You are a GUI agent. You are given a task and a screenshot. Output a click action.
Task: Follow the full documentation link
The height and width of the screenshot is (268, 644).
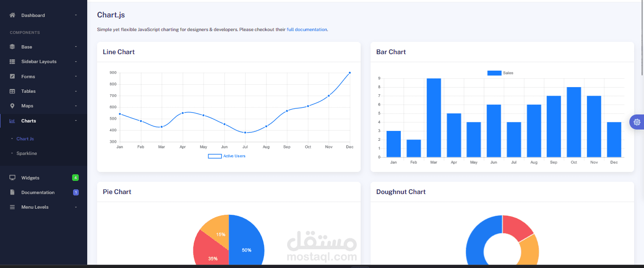click(x=306, y=29)
